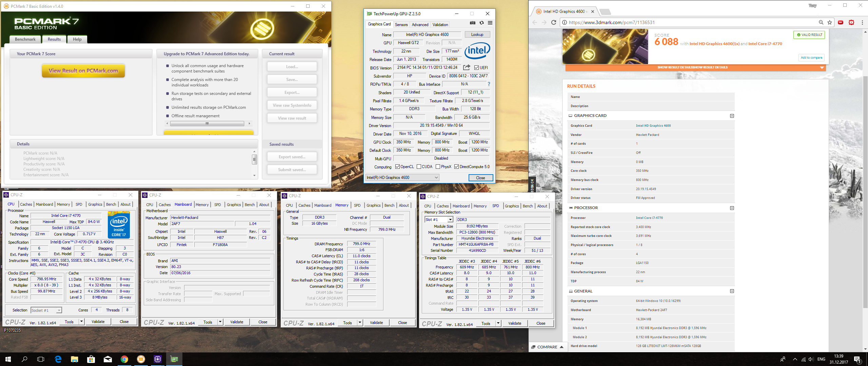Click the CPU-Z icon in the taskbar
Screen dimensions: 868x366
[158, 359]
